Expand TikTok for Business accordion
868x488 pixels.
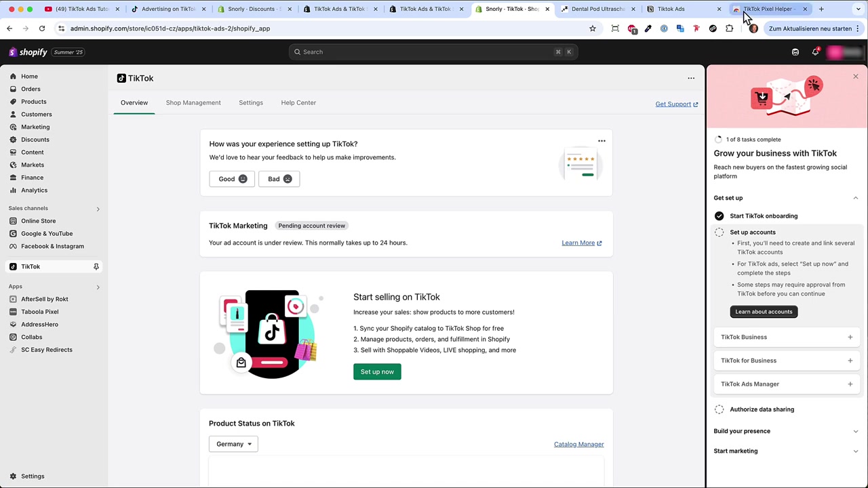787,361
